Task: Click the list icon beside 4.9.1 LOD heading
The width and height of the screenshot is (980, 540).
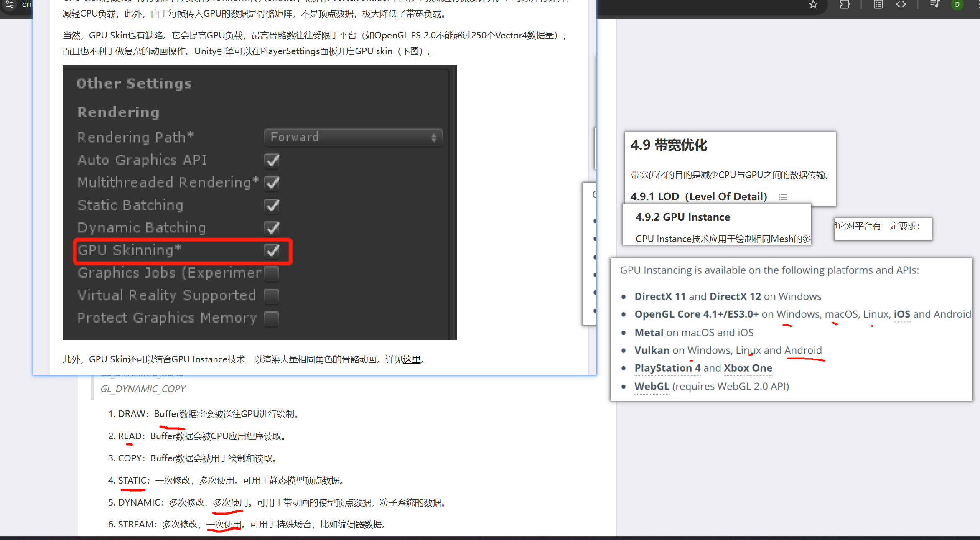Action: (783, 197)
